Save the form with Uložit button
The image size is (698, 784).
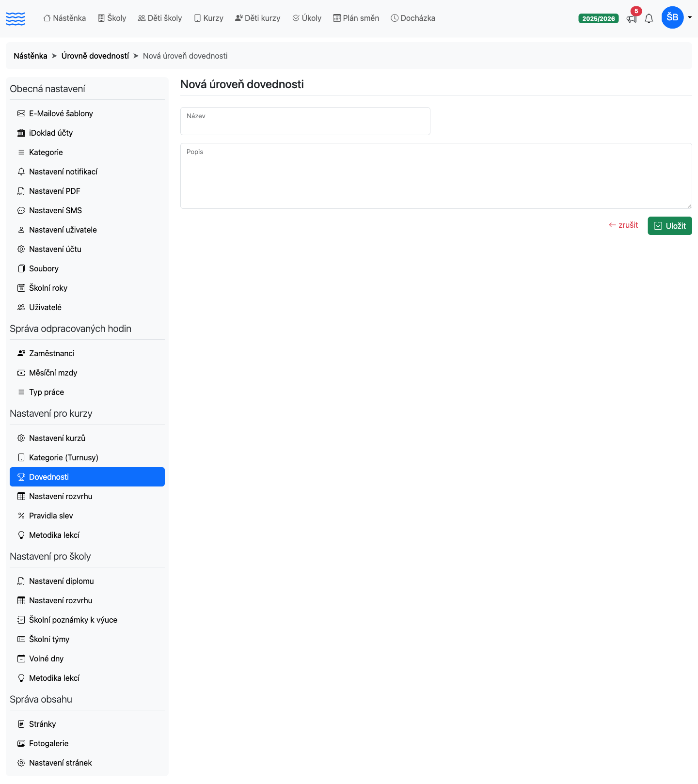[670, 226]
